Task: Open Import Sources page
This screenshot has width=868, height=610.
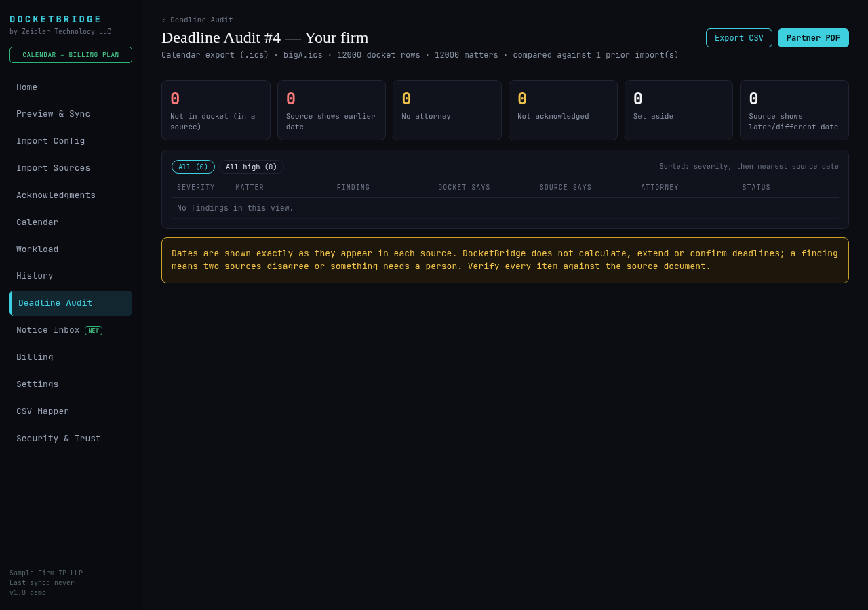Action: click(x=71, y=168)
